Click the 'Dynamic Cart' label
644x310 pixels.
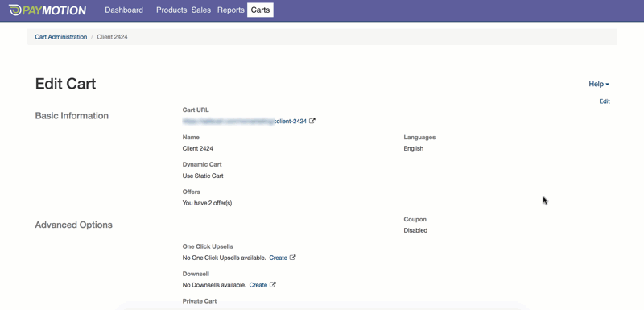202,164
